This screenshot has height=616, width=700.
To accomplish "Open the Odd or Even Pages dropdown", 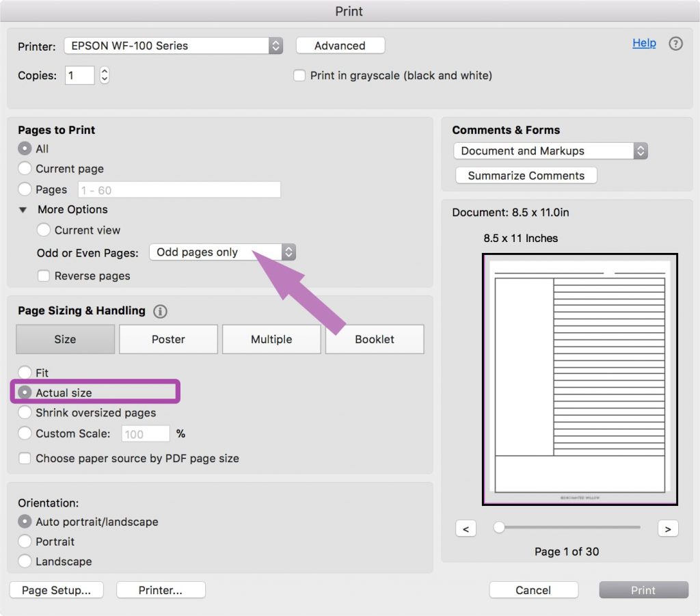I will pyautogui.click(x=222, y=252).
